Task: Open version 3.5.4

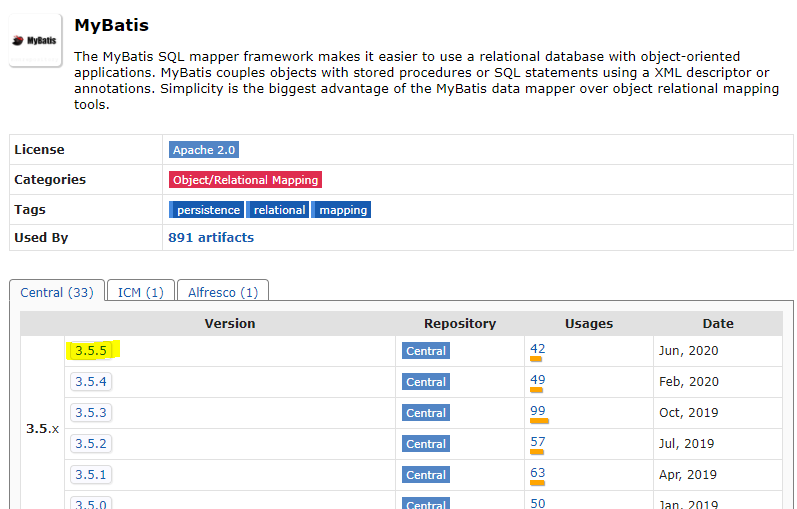Action: point(91,382)
